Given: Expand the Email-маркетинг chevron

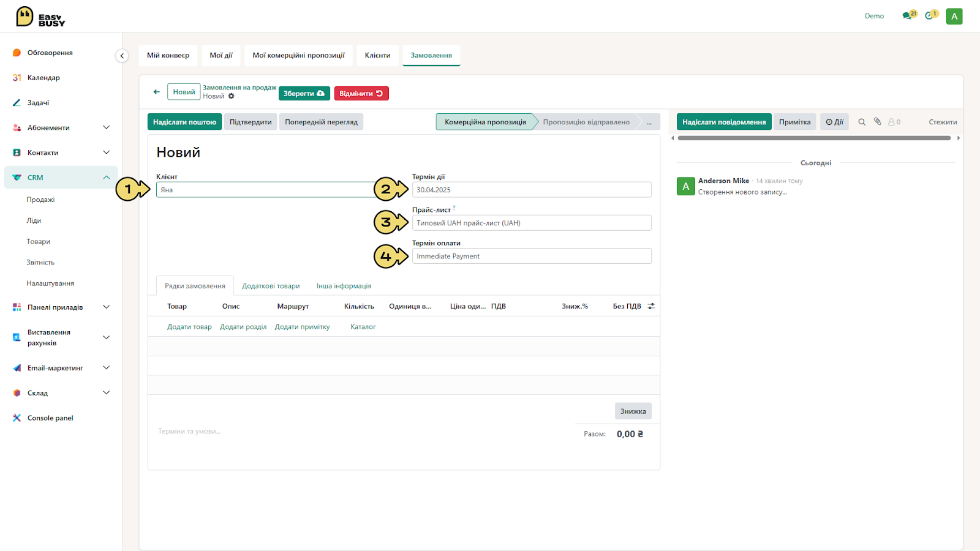Looking at the screenshot, I should pyautogui.click(x=107, y=367).
